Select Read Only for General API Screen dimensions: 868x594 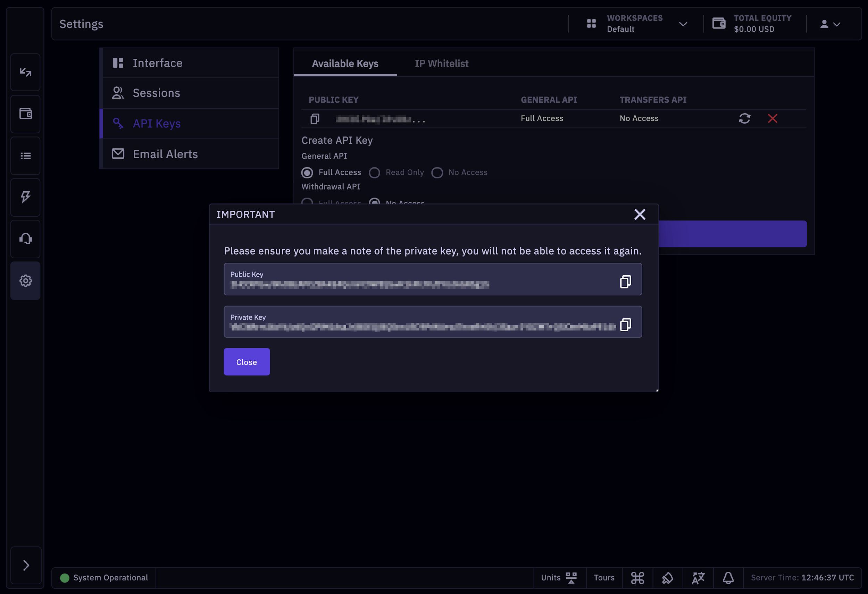coord(374,173)
